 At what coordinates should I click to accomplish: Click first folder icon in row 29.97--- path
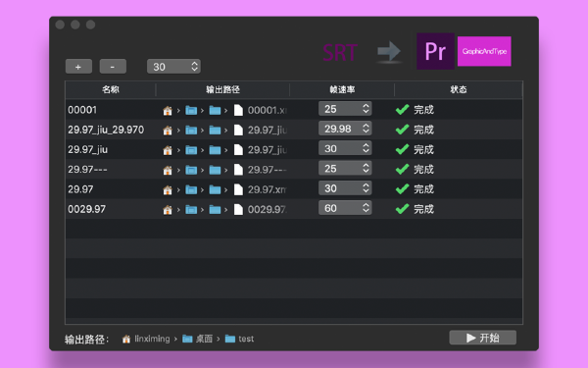click(191, 170)
